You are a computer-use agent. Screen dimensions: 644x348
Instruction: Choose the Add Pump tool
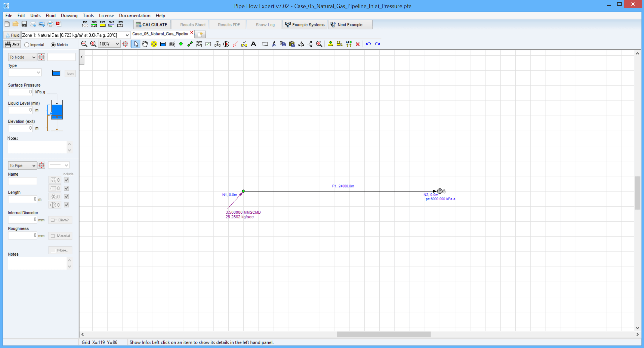226,44
